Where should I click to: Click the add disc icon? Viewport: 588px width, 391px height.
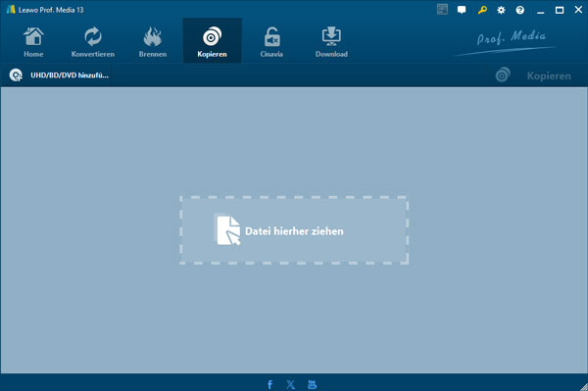16,75
